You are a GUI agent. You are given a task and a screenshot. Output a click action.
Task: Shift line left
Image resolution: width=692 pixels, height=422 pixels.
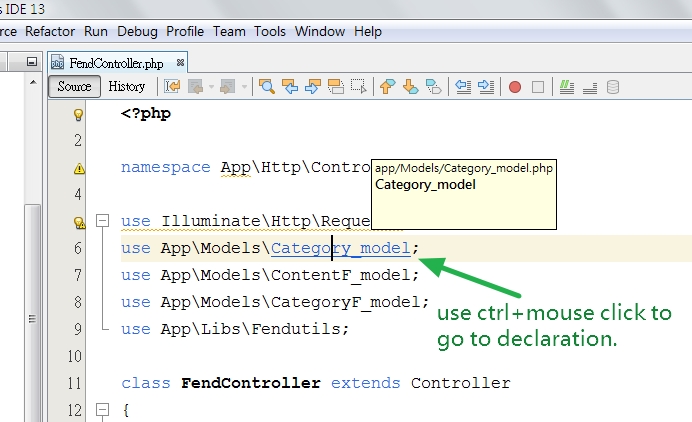click(x=463, y=87)
